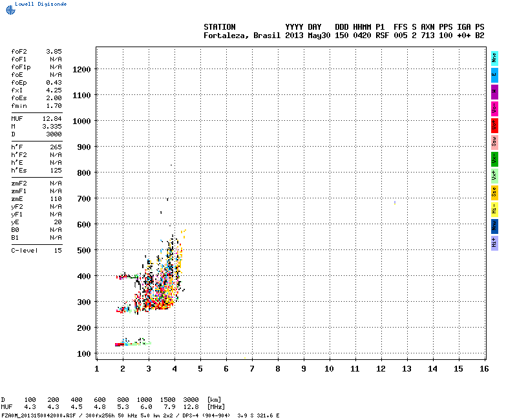Click the 16 MHz frequency axis label
The height and width of the screenshot is (420, 517).
coord(484,369)
